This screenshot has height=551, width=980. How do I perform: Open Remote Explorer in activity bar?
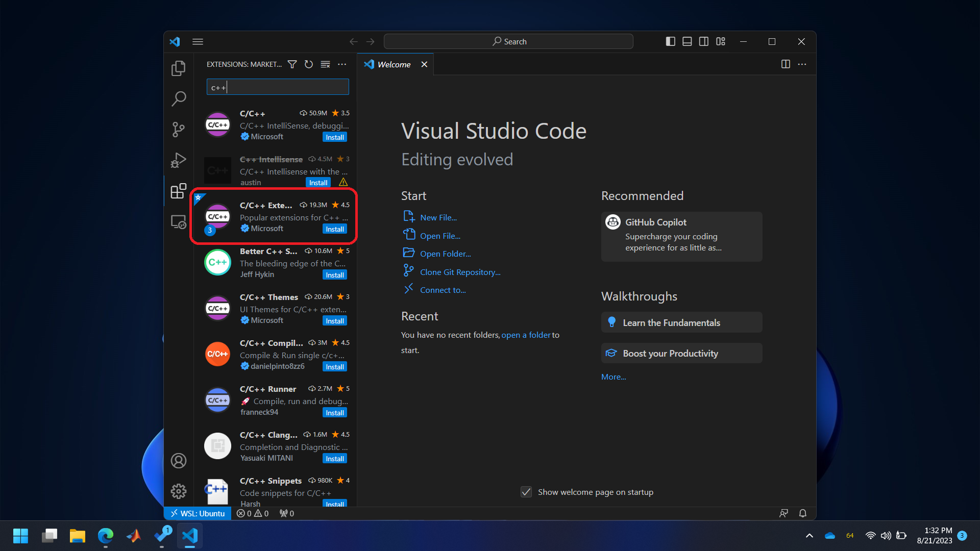pyautogui.click(x=178, y=222)
